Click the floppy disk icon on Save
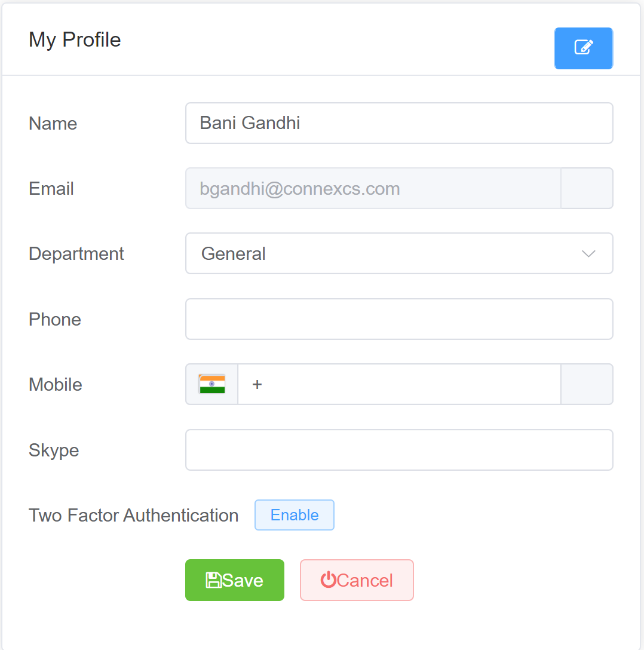 click(x=213, y=580)
